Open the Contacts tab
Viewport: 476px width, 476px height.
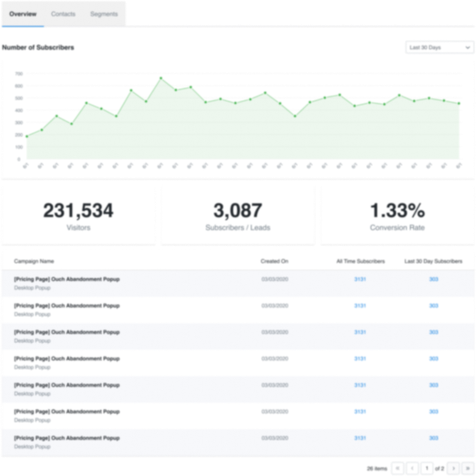click(x=63, y=14)
